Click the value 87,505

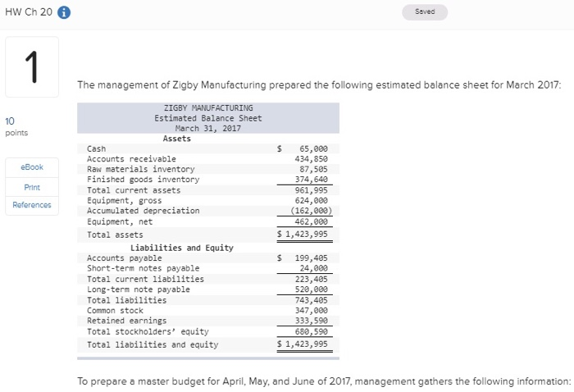[313, 169]
